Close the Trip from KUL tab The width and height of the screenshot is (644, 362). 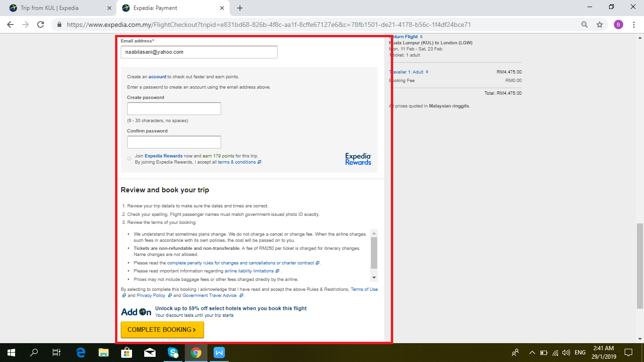(x=109, y=8)
